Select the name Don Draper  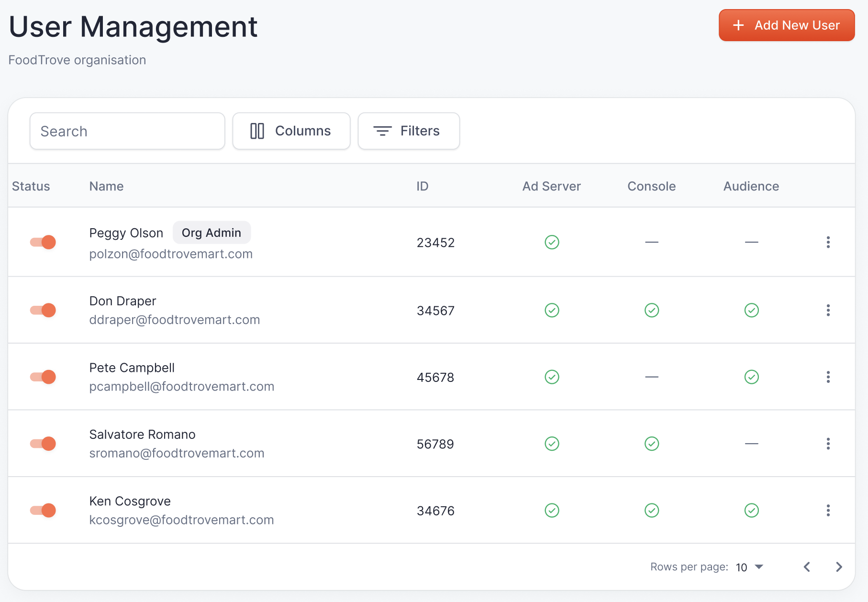click(x=123, y=301)
